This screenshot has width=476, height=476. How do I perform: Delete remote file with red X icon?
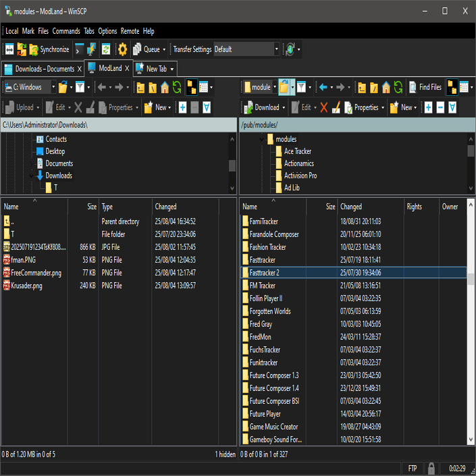[324, 107]
